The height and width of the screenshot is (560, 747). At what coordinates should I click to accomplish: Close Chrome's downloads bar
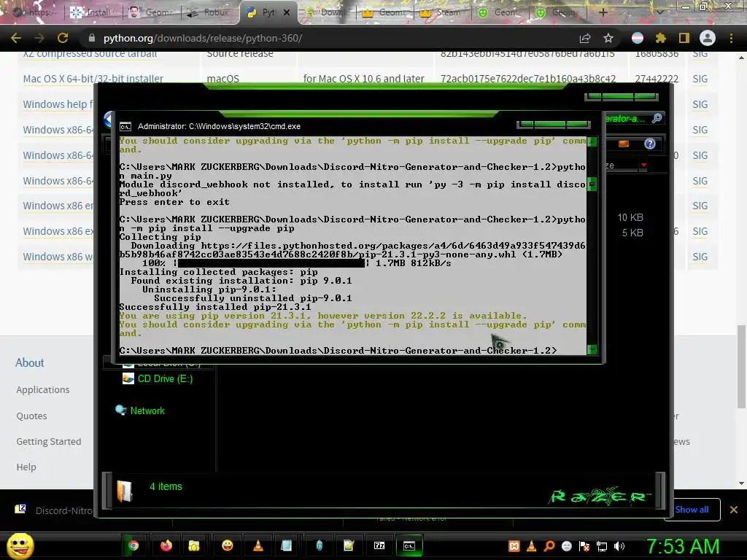click(734, 510)
